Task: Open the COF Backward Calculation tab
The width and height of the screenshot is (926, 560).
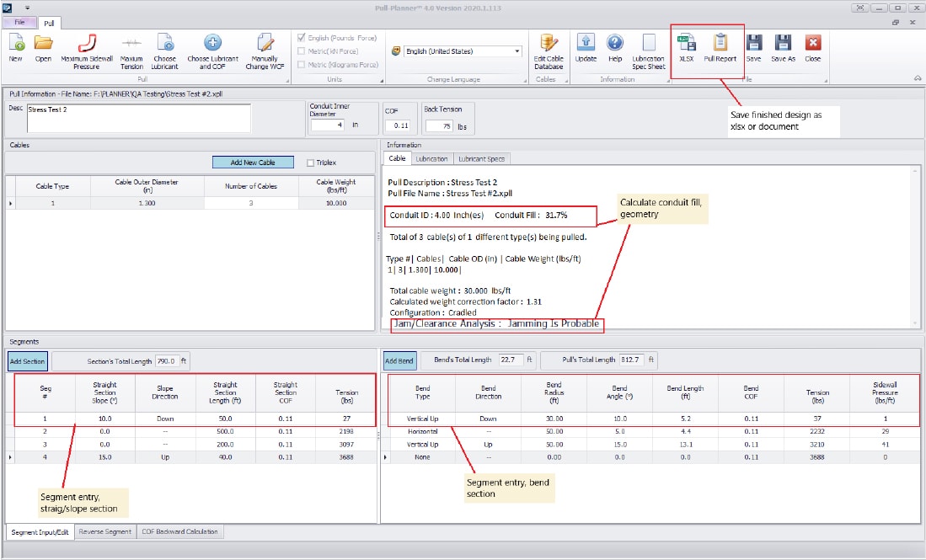Action: (180, 531)
